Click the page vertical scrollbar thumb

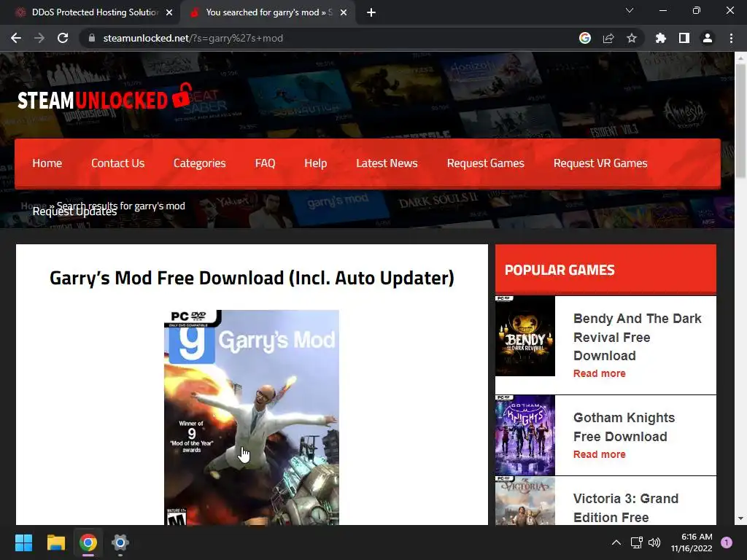pyautogui.click(x=740, y=120)
